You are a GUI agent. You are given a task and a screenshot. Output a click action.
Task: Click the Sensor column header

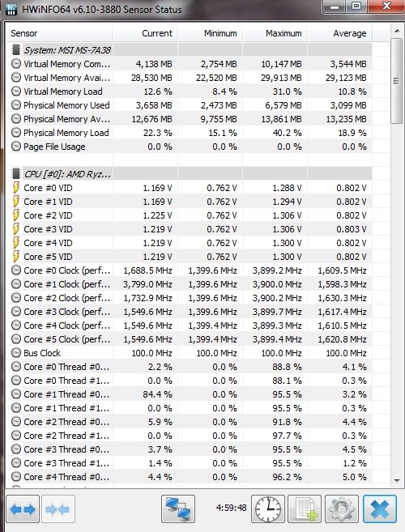pyautogui.click(x=59, y=33)
